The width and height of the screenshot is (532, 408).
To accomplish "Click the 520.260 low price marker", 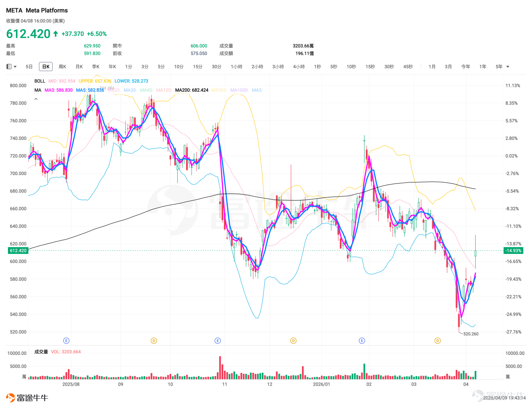I will point(471,334).
